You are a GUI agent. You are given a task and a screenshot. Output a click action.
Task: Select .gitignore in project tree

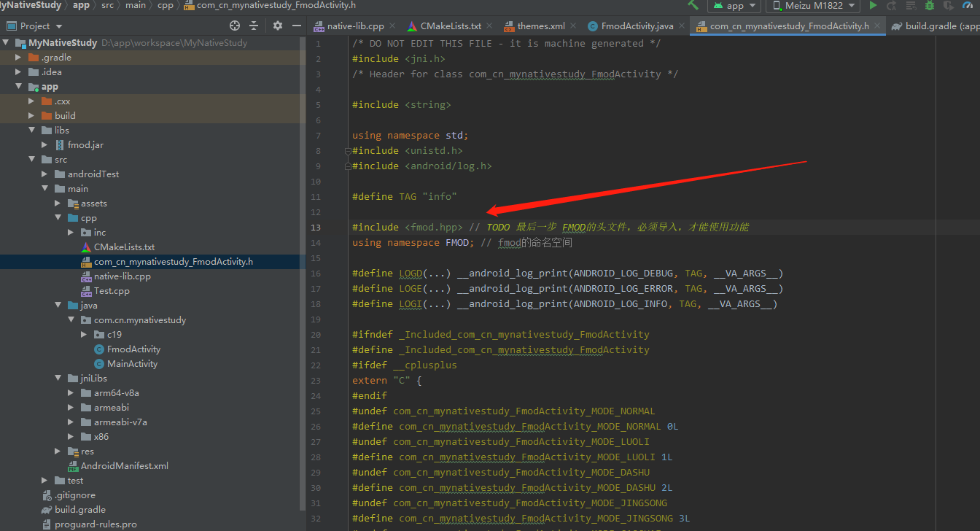(75, 495)
